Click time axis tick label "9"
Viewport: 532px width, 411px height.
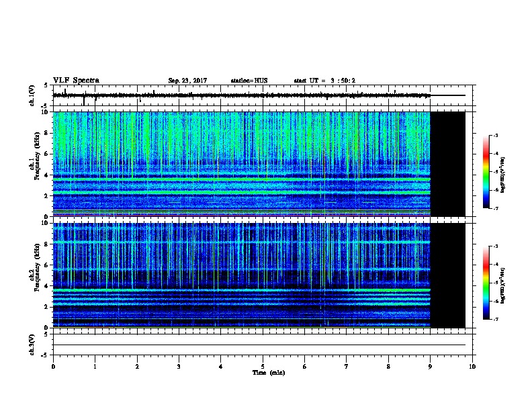(430, 367)
